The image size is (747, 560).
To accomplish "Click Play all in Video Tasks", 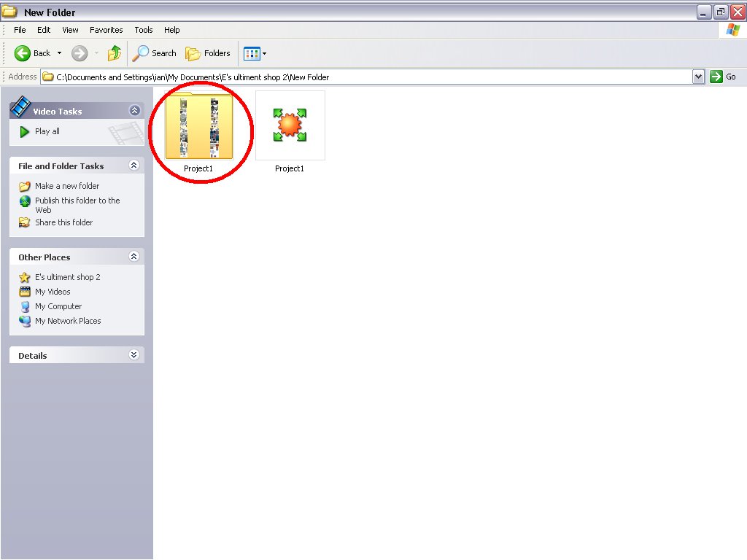I will coord(47,131).
